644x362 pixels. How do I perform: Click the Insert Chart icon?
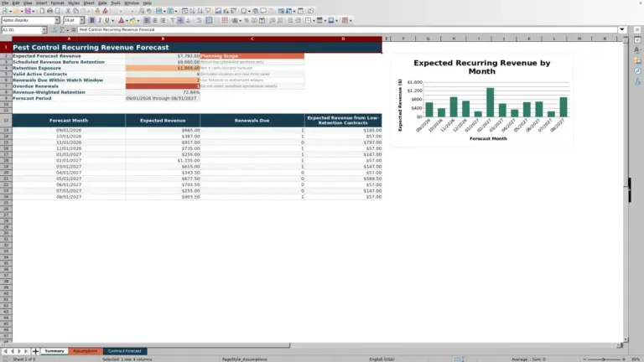click(x=226, y=11)
